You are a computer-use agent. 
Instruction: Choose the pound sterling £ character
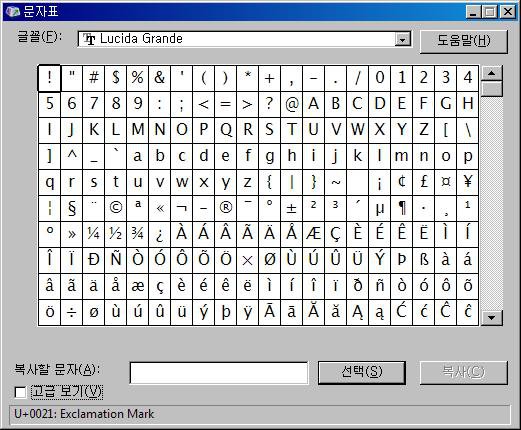click(424, 182)
